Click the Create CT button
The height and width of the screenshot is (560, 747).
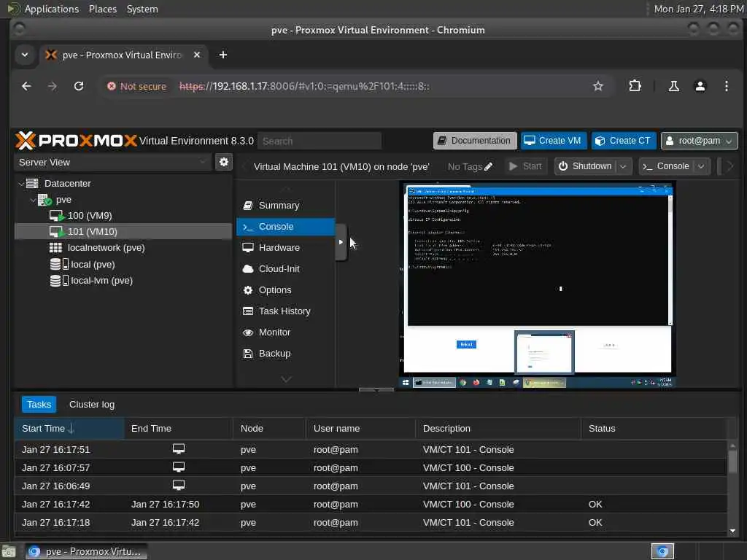pos(624,141)
